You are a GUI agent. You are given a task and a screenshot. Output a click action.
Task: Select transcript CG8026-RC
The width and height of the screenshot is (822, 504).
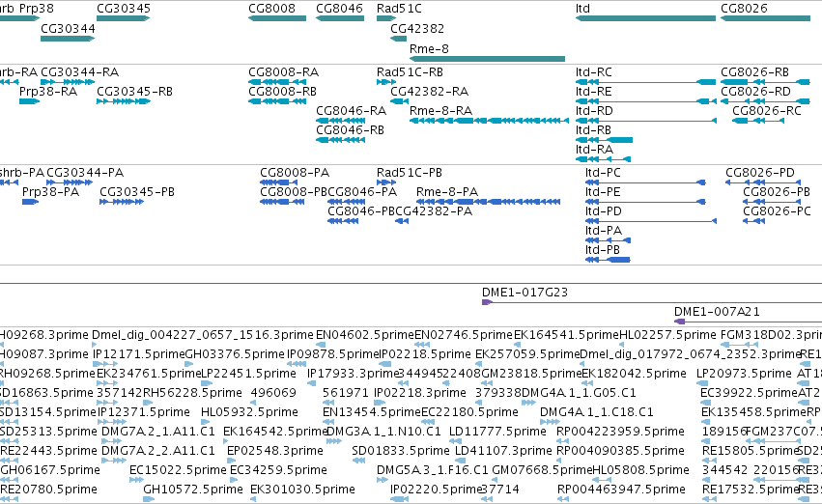pos(758,121)
